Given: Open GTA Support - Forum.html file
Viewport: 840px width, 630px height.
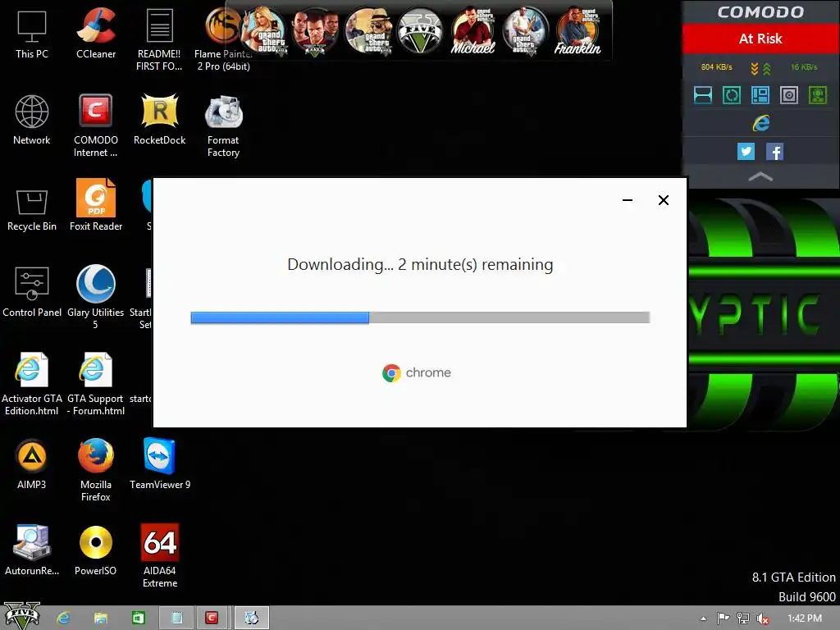Looking at the screenshot, I should click(96, 384).
